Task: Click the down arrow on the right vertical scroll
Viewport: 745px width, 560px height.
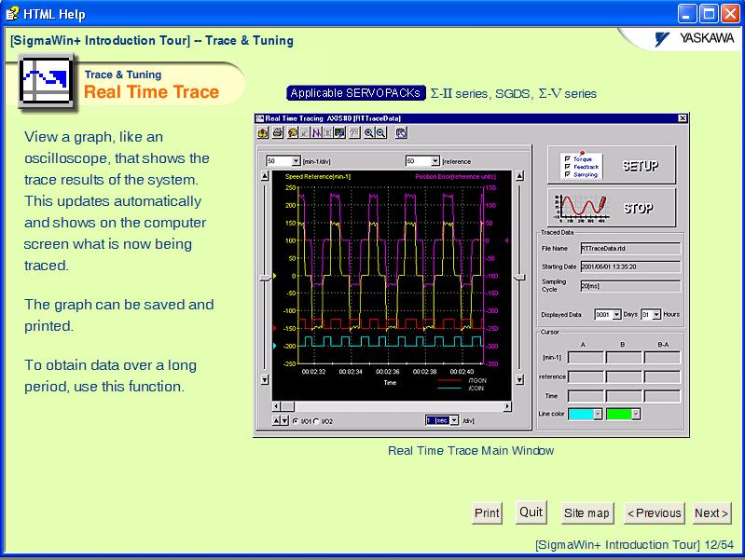Action: click(x=519, y=379)
